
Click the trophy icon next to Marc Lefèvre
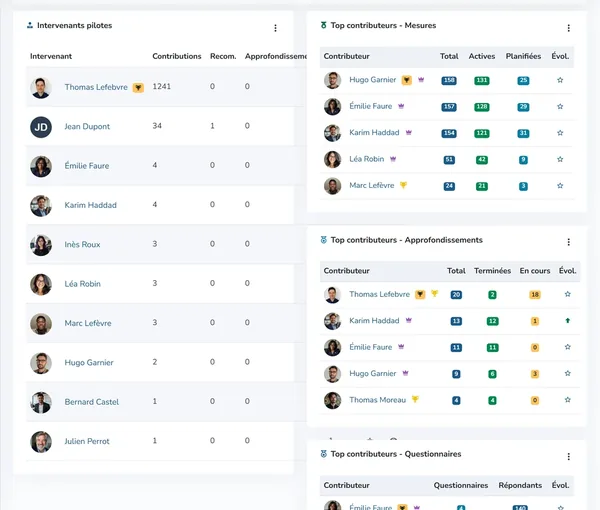(x=403, y=185)
